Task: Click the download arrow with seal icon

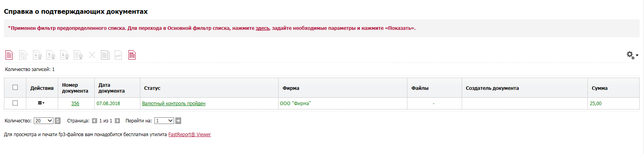Action: (x=64, y=55)
